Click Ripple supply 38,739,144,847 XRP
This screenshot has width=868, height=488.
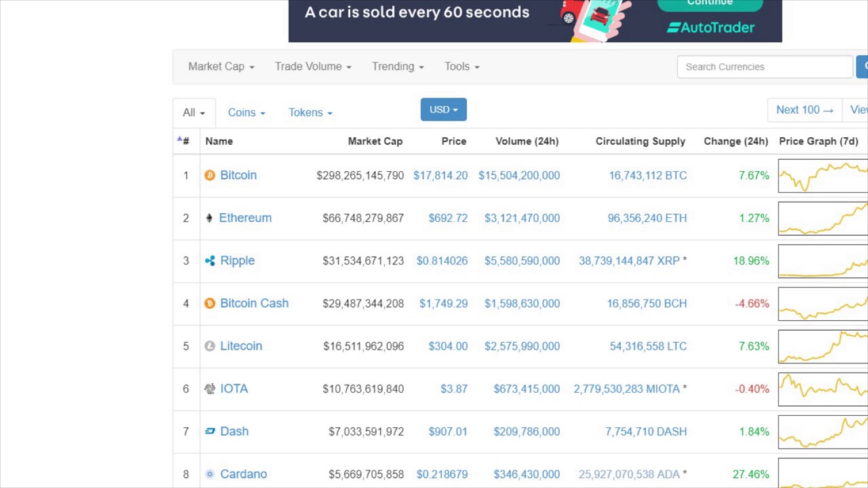click(x=629, y=261)
